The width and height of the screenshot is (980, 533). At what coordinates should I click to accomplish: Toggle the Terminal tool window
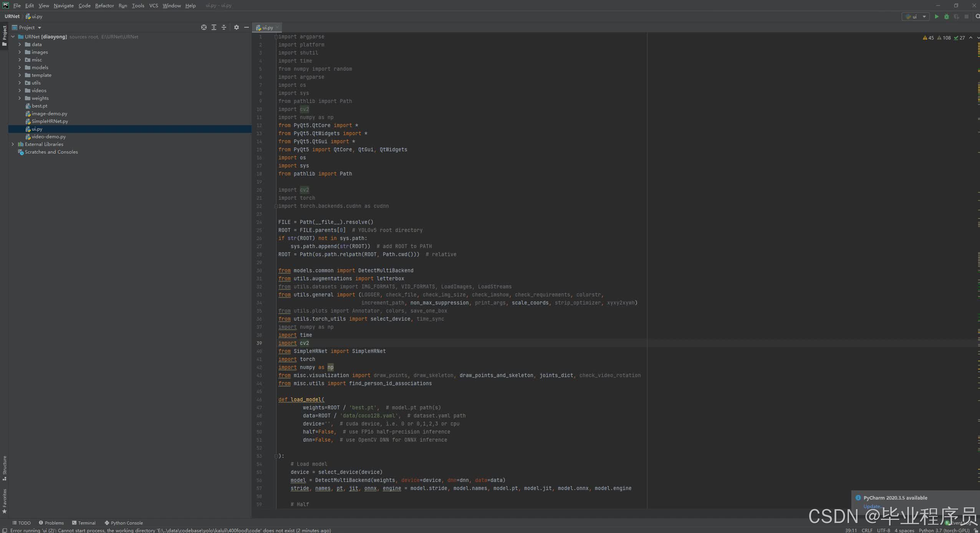pyautogui.click(x=84, y=523)
